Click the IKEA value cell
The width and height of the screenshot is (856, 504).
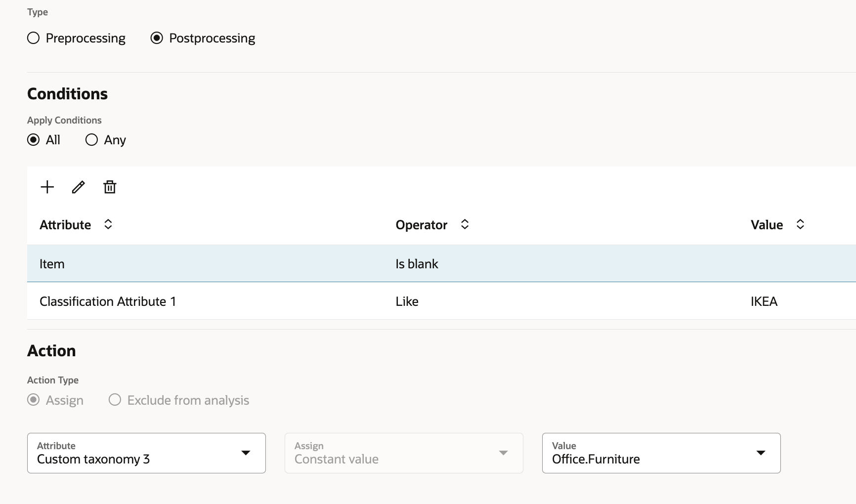tap(764, 301)
